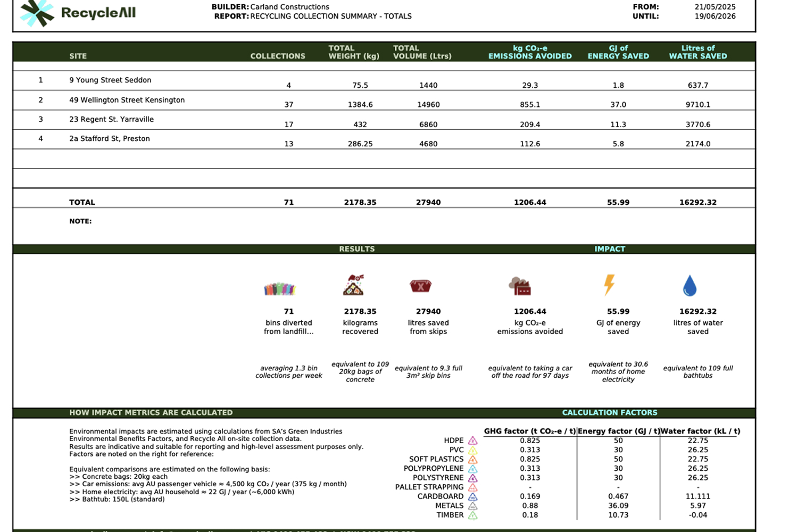Viewport: 798px width, 532px height.
Task: Click the kilograms recovered rubble icon
Action: [354, 285]
